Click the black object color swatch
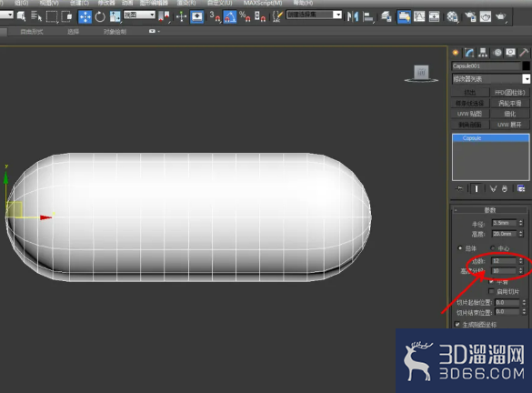 pyautogui.click(x=527, y=65)
